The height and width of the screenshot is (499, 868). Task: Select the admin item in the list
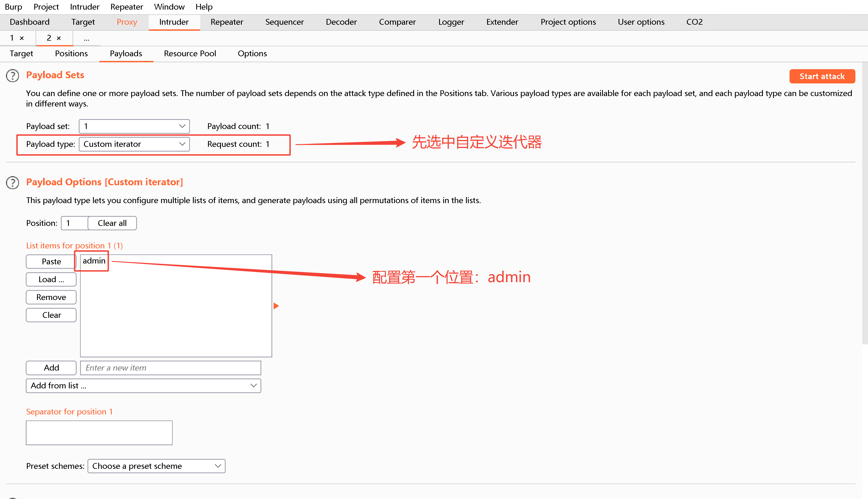coord(94,261)
